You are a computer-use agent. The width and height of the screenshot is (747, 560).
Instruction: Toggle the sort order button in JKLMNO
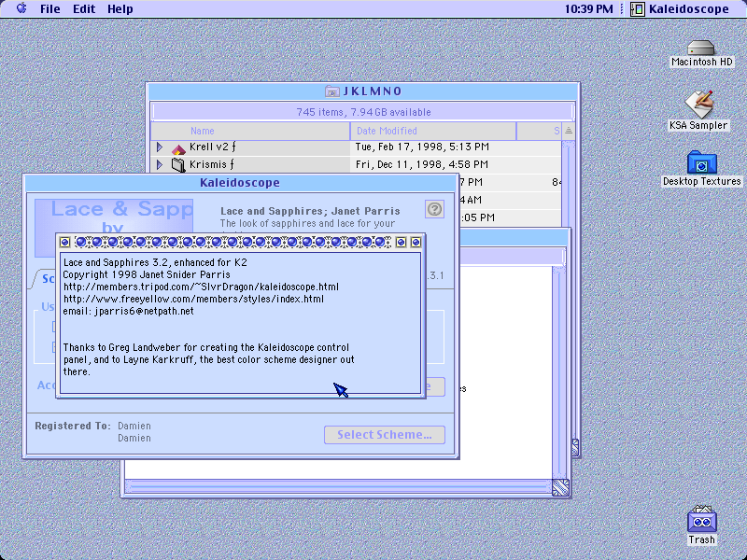click(x=569, y=131)
